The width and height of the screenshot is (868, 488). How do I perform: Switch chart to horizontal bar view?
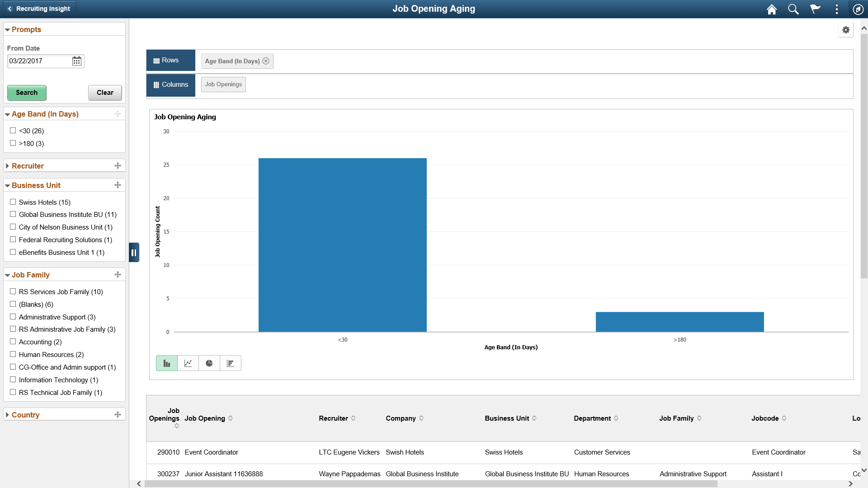pyautogui.click(x=231, y=363)
